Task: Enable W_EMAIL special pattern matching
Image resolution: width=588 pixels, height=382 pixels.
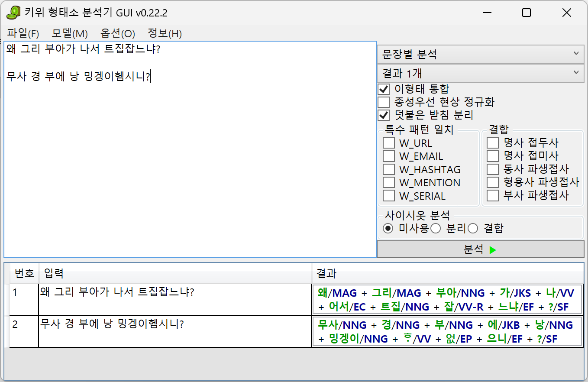Action: 388,156
